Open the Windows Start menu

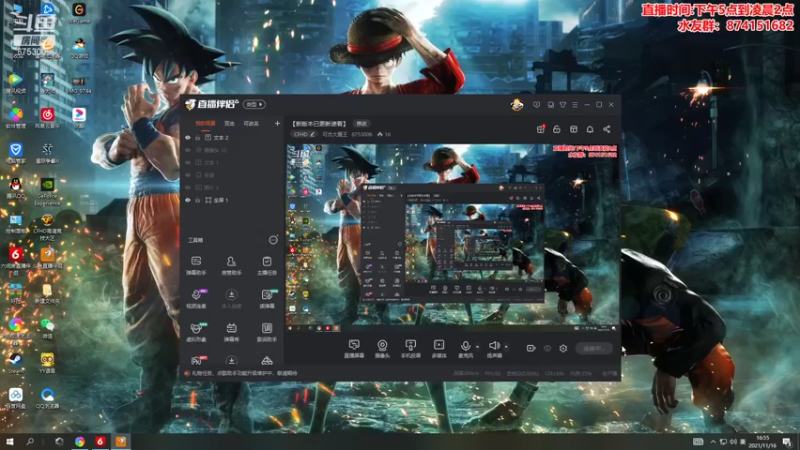(x=10, y=441)
